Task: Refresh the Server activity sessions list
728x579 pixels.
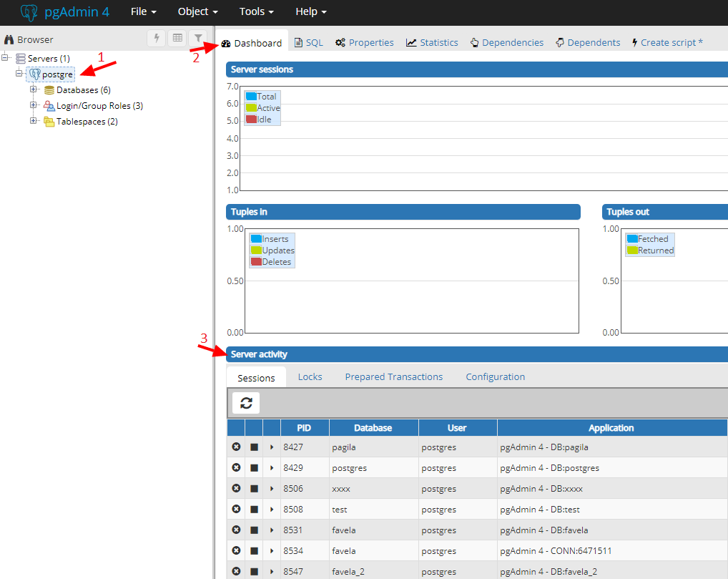Action: [x=246, y=403]
